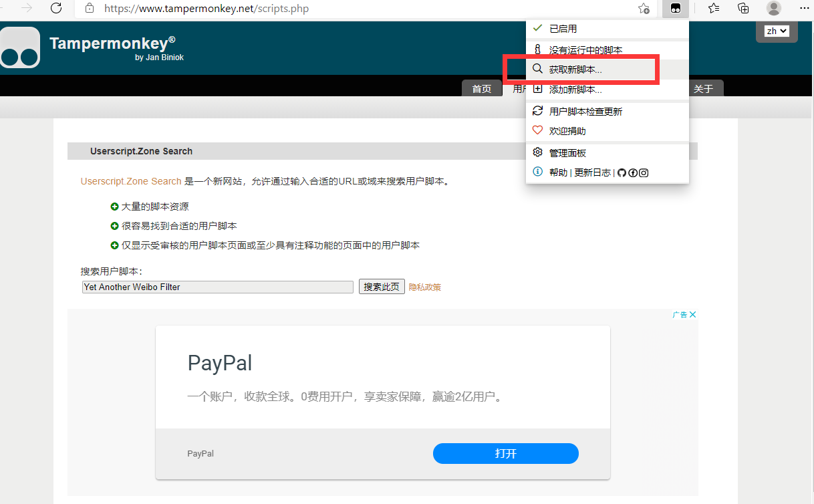Viewport: 814px width, 504px height.
Task: Click the browser address bar URL
Action: click(207, 9)
